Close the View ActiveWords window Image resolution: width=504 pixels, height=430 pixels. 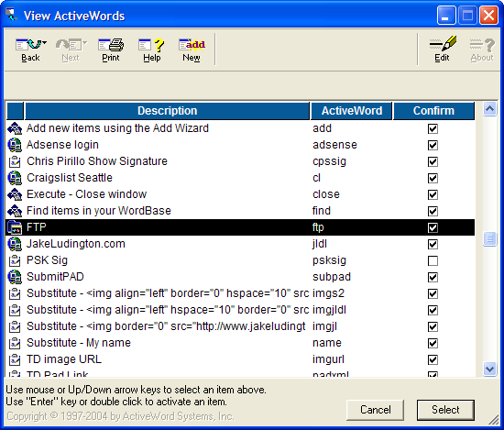click(488, 15)
